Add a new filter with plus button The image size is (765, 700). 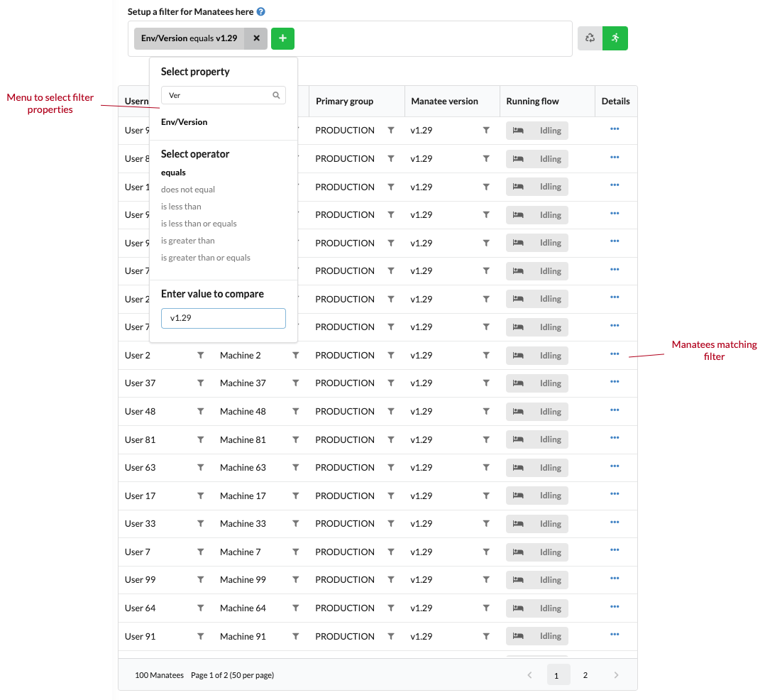coord(282,38)
